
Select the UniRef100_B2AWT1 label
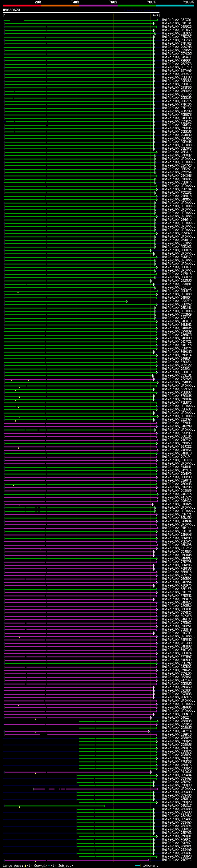(176, 481)
